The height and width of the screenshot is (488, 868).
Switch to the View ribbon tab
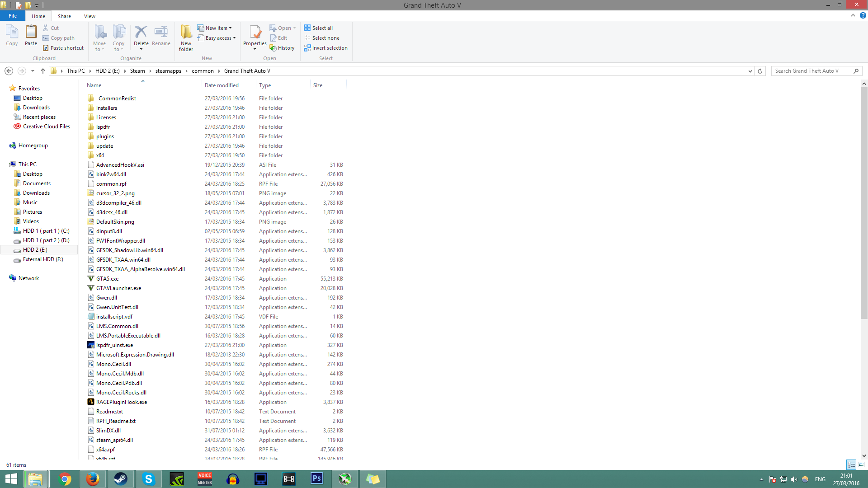pos(90,16)
